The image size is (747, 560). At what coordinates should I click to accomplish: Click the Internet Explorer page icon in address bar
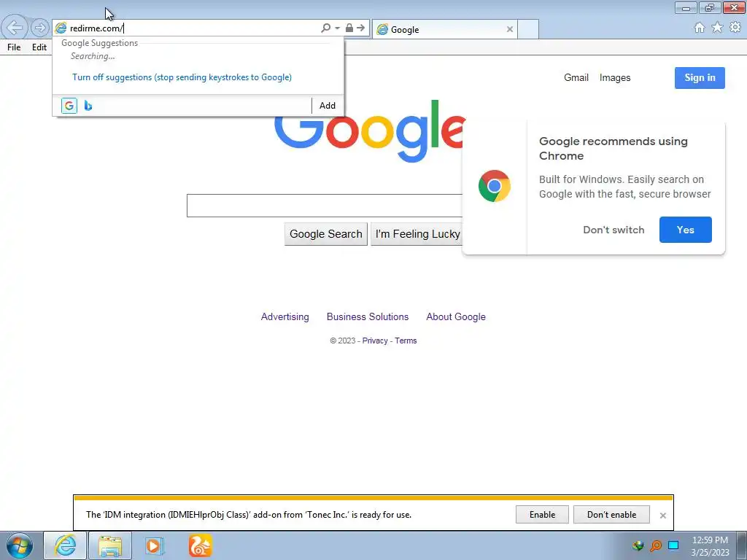(x=61, y=28)
